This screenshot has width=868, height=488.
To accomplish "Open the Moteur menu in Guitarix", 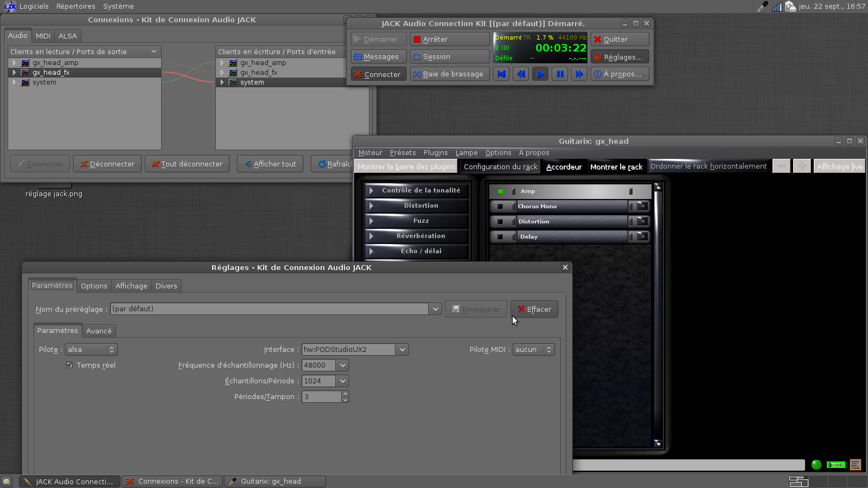I will pyautogui.click(x=370, y=153).
